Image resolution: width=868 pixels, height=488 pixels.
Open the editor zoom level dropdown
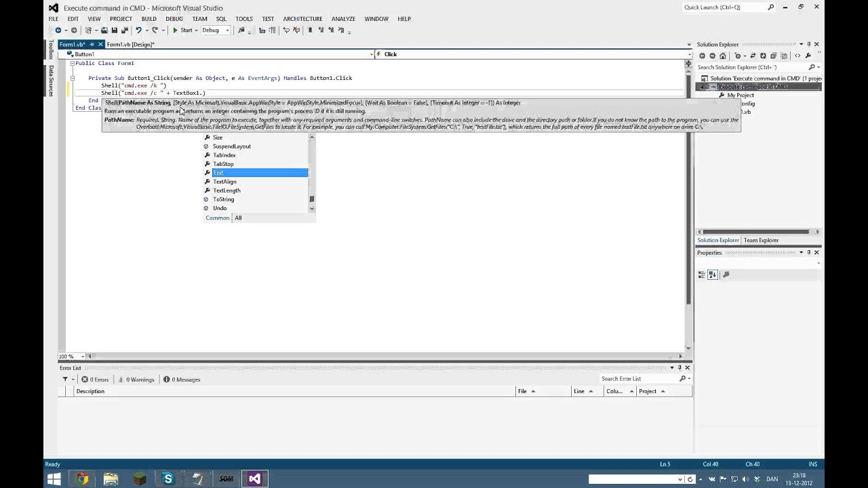point(83,357)
